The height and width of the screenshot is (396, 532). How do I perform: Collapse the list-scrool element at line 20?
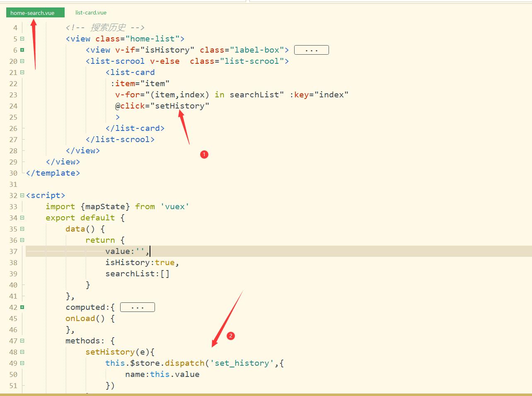pos(22,61)
